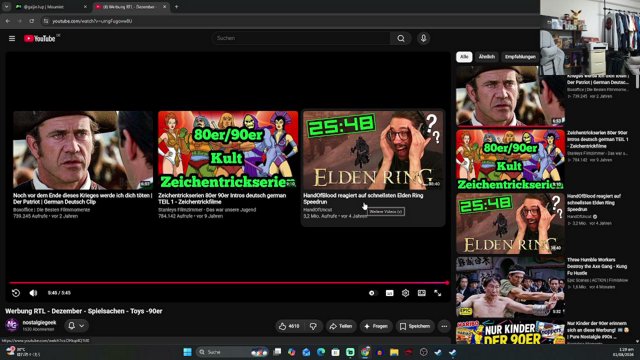Seek on the red video progress bar
640x360 pixels.
coord(229,282)
